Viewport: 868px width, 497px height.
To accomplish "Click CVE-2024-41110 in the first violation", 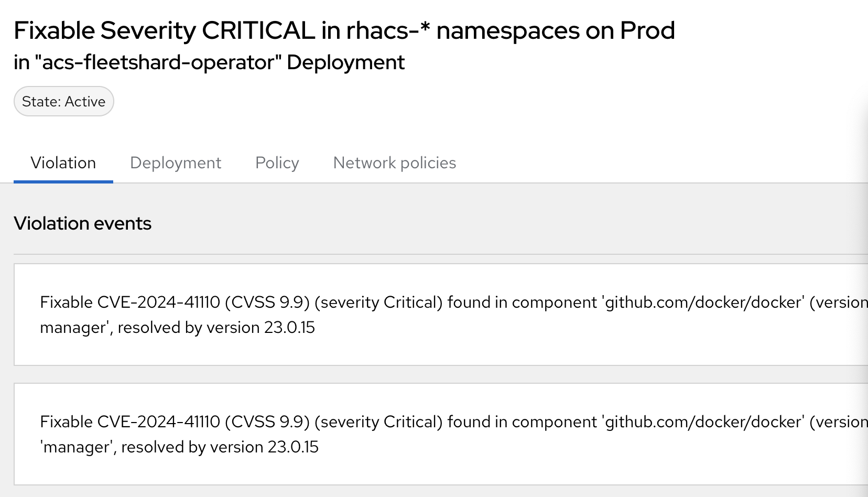I will (x=159, y=302).
